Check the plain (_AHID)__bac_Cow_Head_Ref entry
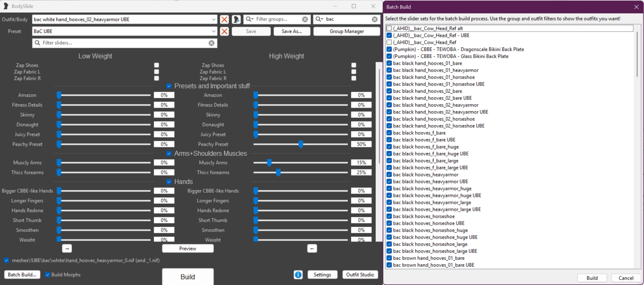Screen dimensions: 644x285 (389, 42)
